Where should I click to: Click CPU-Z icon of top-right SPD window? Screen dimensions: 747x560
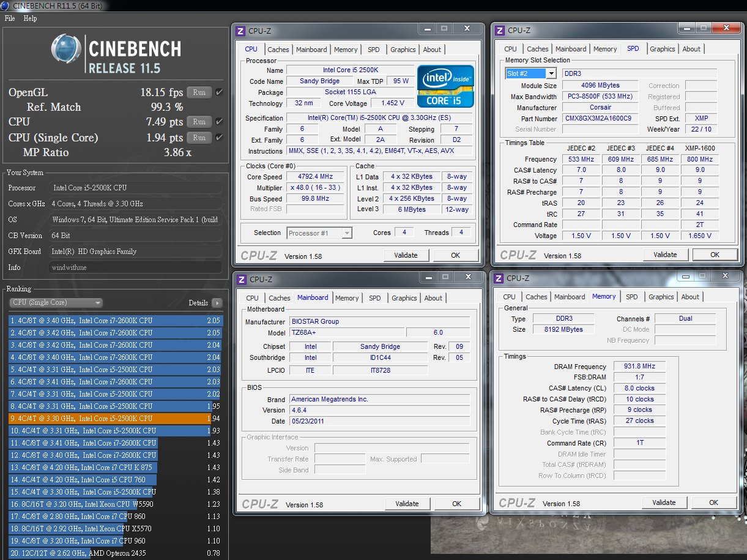(x=500, y=31)
